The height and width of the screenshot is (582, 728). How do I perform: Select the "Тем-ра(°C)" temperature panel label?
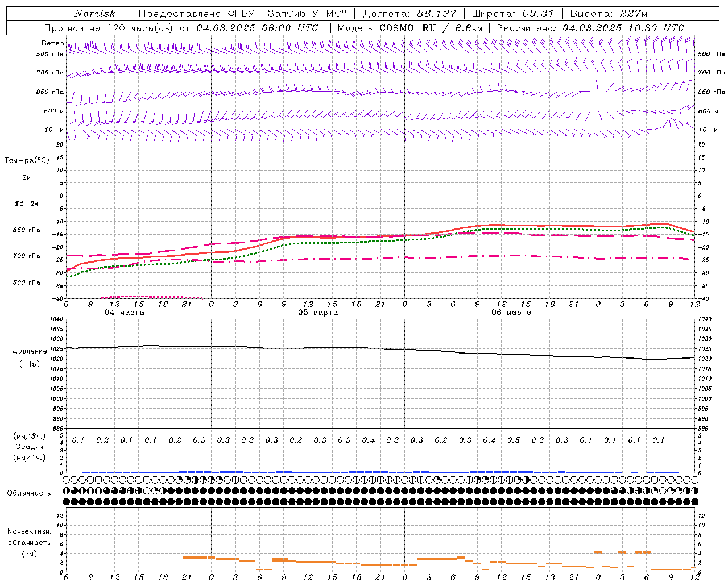pos(27,161)
